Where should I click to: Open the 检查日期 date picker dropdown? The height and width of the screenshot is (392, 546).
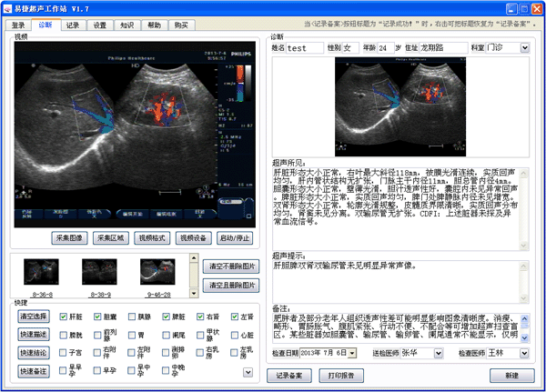(352, 353)
